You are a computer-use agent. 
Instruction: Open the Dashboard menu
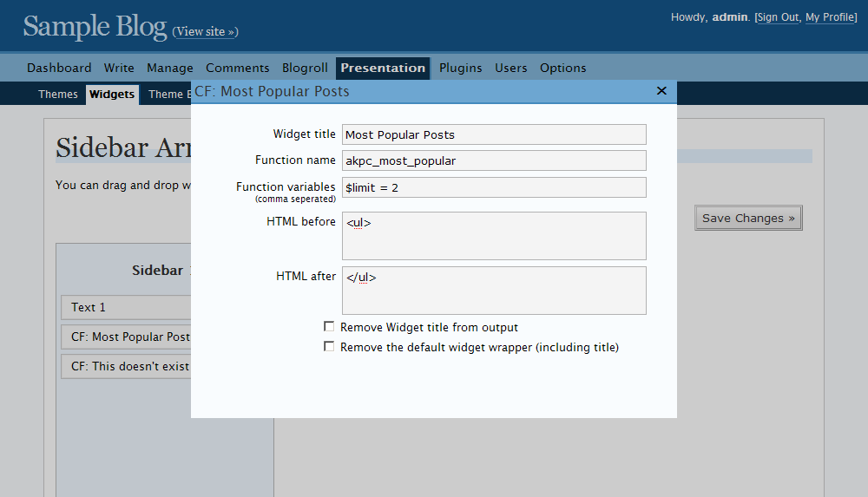pyautogui.click(x=59, y=68)
